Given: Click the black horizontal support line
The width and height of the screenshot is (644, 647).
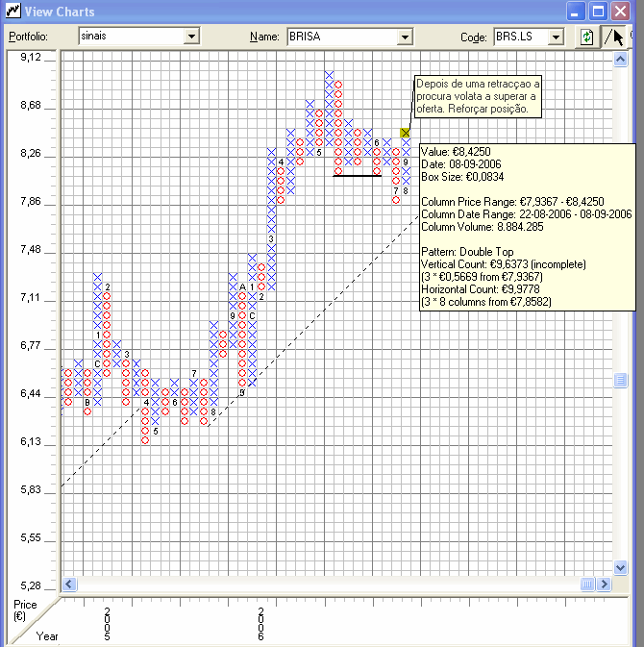Looking at the screenshot, I should [x=358, y=176].
